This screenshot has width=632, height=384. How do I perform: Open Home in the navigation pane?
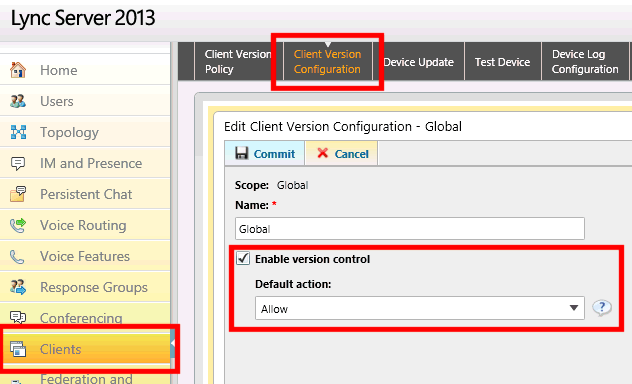click(x=85, y=70)
